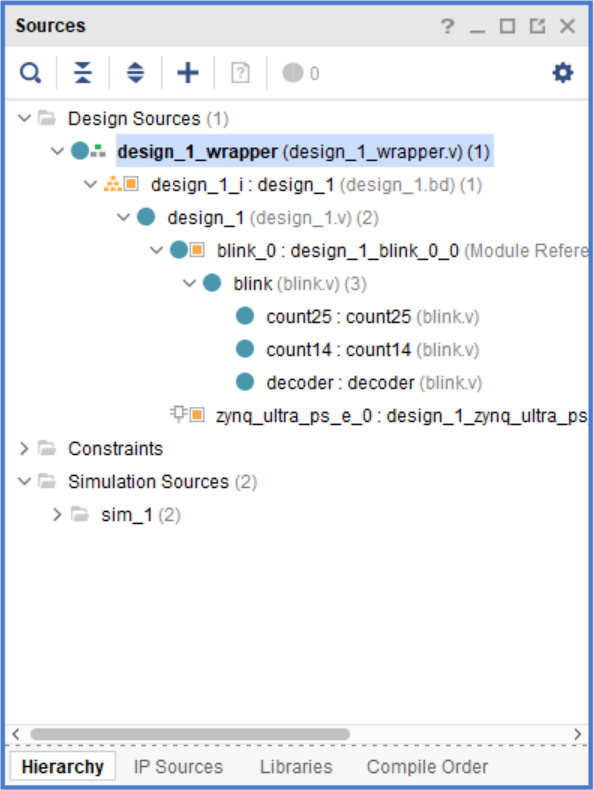Expand the Constraints folder
This screenshot has height=790, width=594.
(x=24, y=448)
